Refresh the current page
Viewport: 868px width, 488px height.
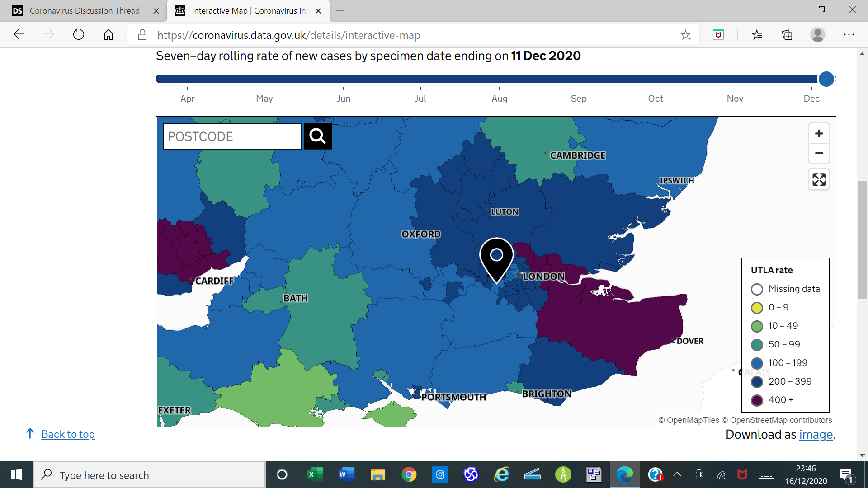point(79,35)
